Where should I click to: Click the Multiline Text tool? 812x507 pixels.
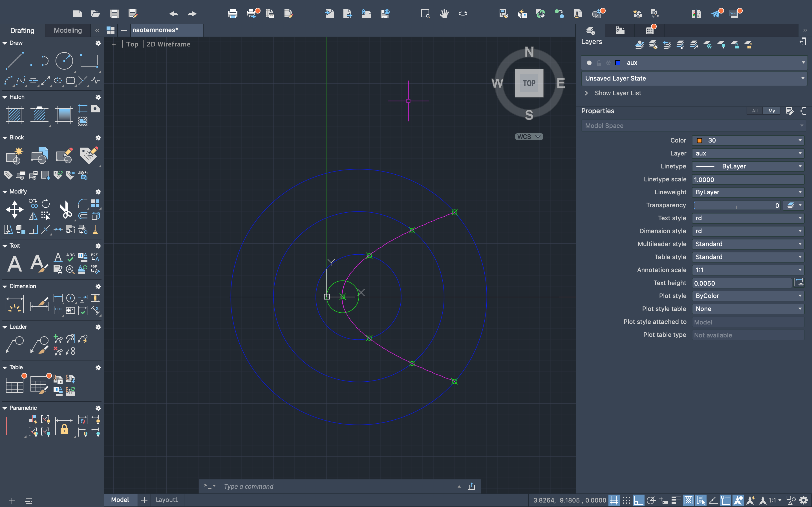[14, 264]
